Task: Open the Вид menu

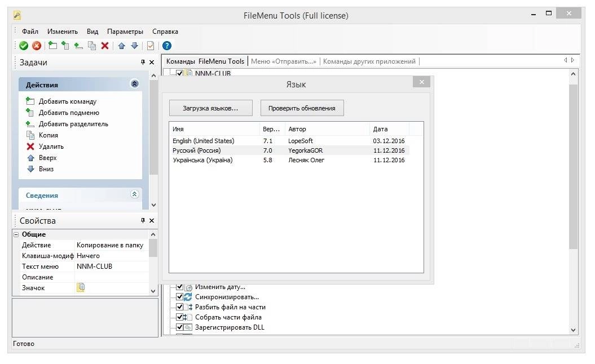Action: tap(92, 32)
